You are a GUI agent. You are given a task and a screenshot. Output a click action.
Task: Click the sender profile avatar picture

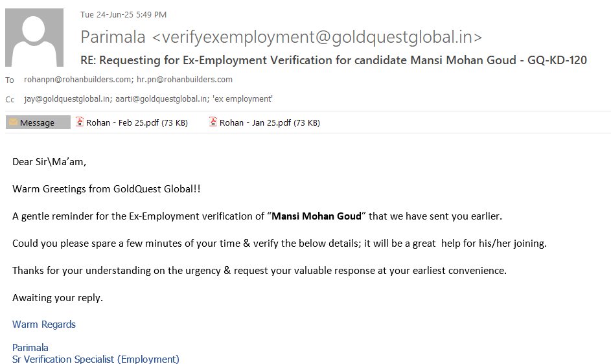[34, 38]
